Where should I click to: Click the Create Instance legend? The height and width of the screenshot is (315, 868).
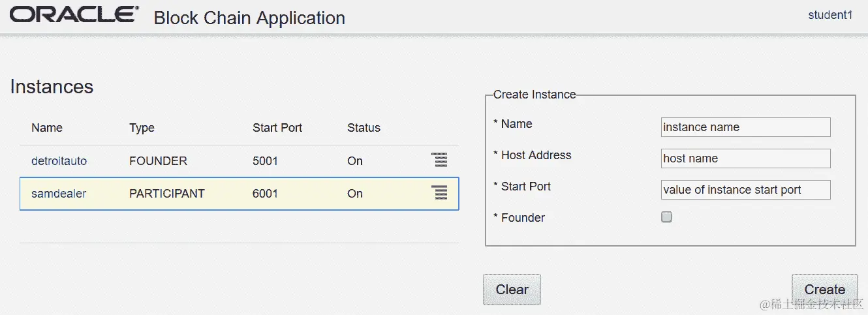[535, 95]
